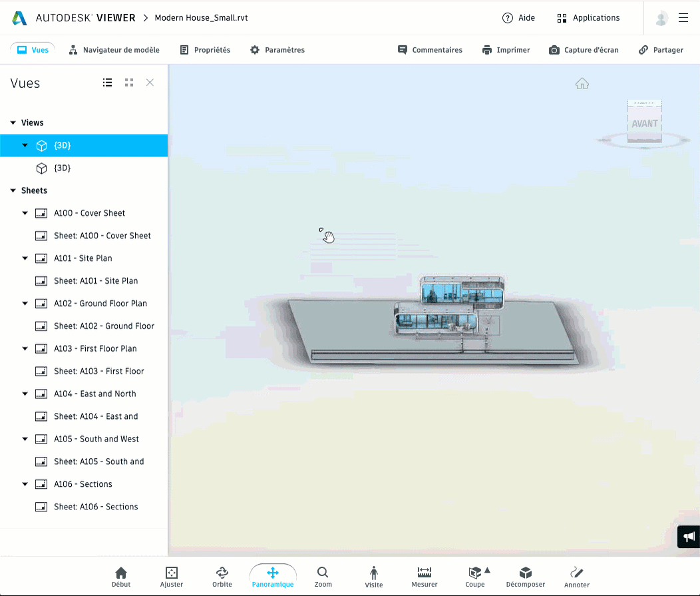Open the Paramètres settings
Viewport: 700px width, 596px height.
[277, 50]
